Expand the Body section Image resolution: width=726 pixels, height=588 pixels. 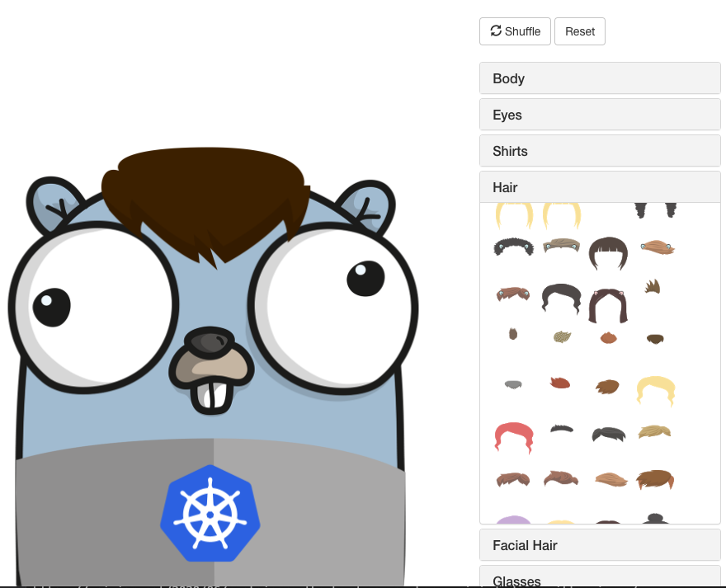coord(600,78)
